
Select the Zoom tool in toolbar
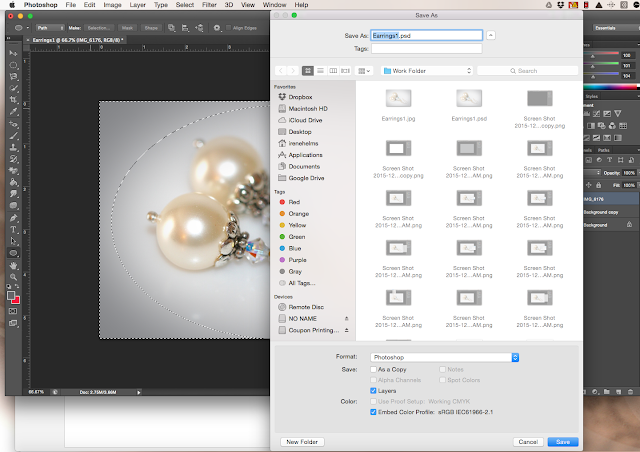pos(13,277)
